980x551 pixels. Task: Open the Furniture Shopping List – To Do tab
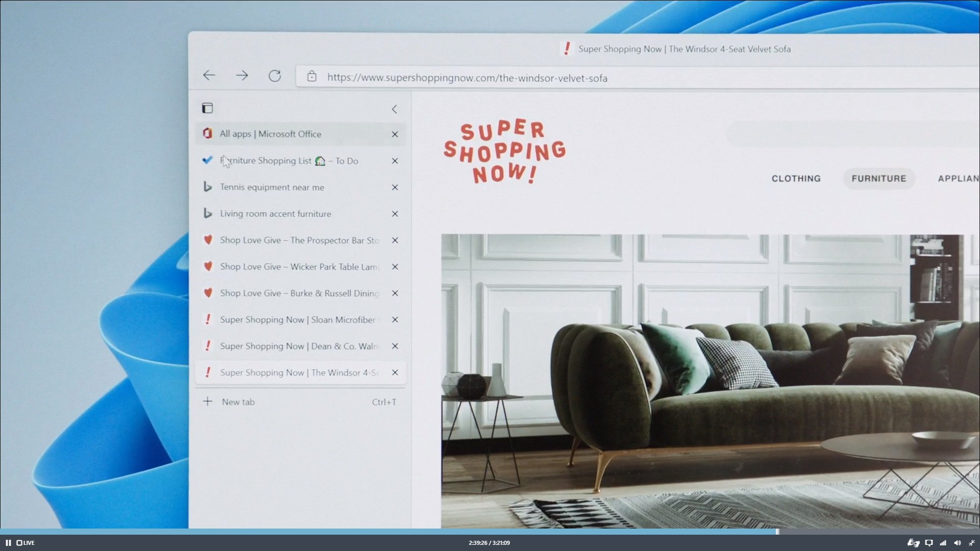(301, 161)
